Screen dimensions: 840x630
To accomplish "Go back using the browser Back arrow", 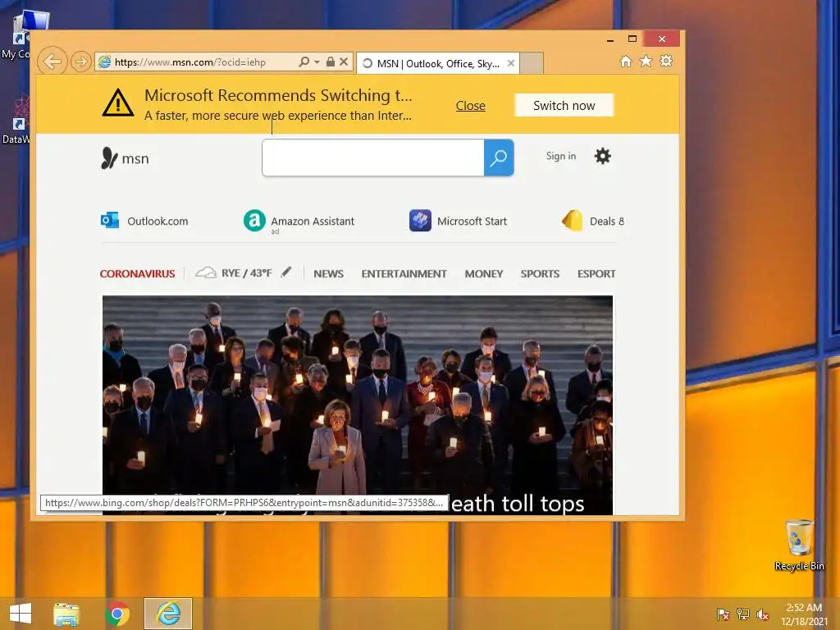I will point(52,62).
